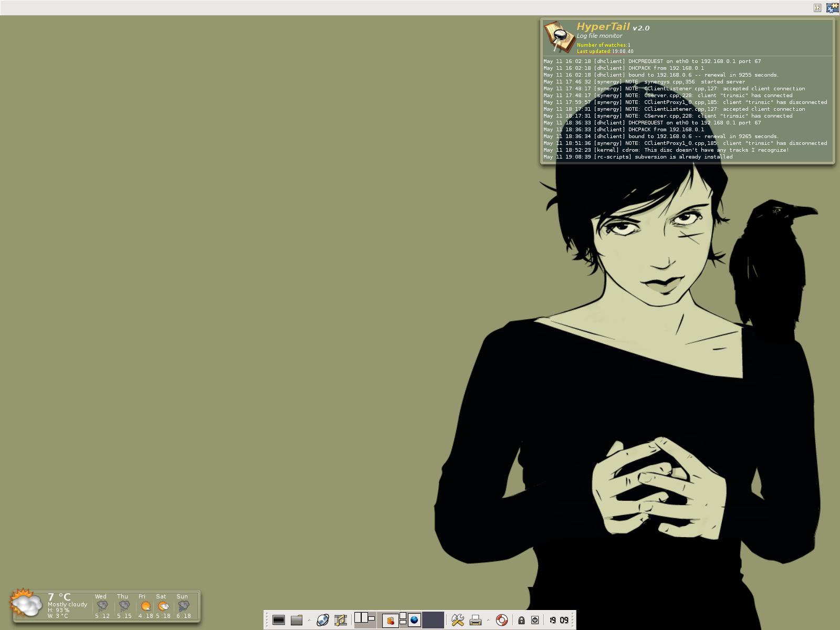This screenshot has height=630, width=840.
Task: Click Saturday partly cloudy forecast icon
Action: [x=163, y=606]
